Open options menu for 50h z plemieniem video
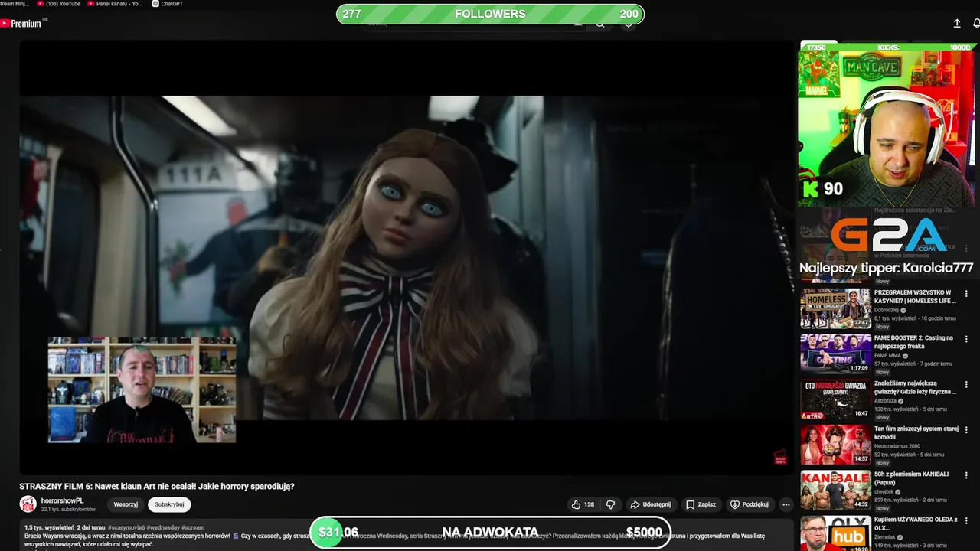980x551 pixels. click(x=966, y=475)
